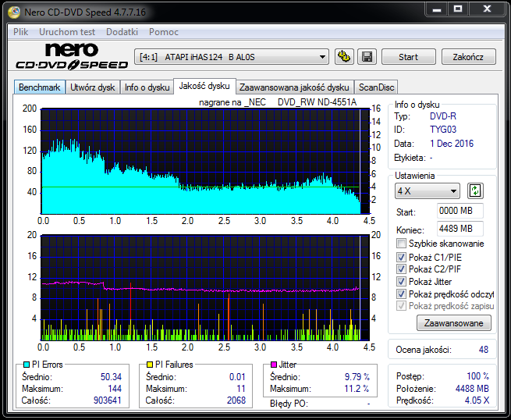This screenshot has height=420, width=511.
Task: Toggle Pokaż prędkość odczytu checkbox
Action: pos(401,294)
